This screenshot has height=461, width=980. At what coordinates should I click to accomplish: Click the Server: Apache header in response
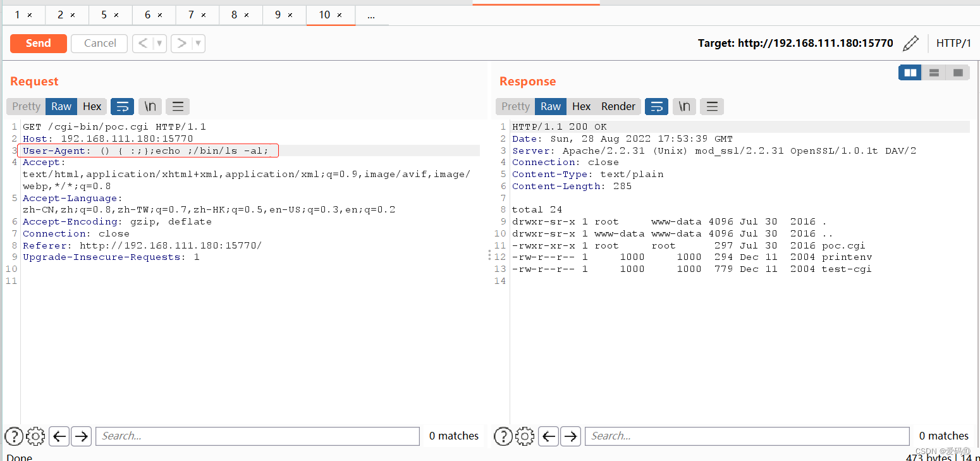[x=714, y=151]
